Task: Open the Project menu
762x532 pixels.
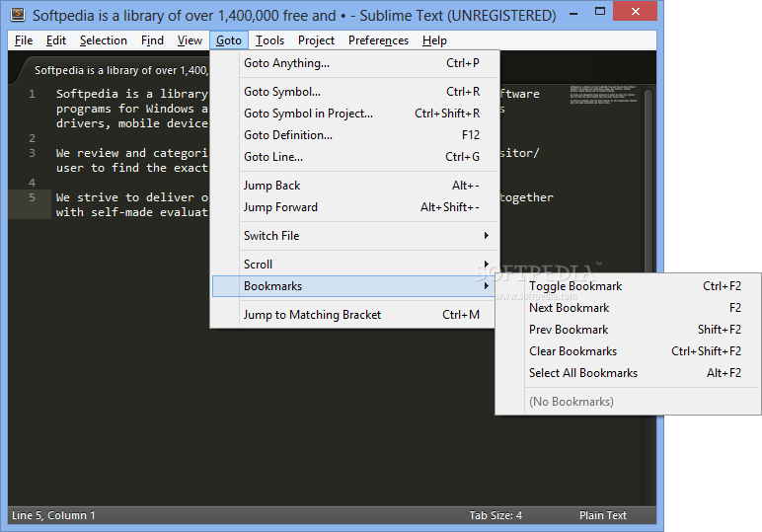Action: 317,40
